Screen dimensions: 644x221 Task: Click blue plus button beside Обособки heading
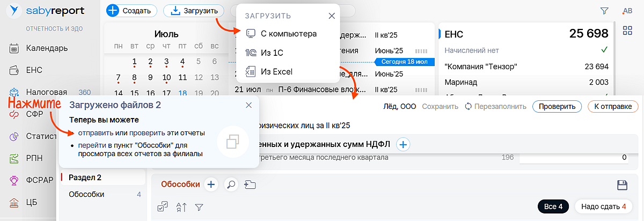(211, 185)
